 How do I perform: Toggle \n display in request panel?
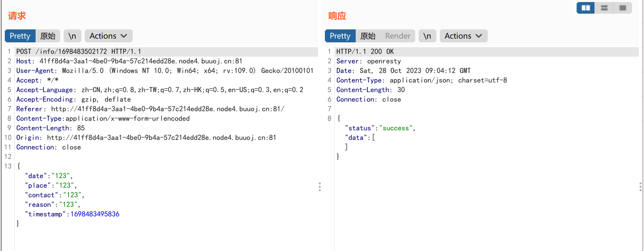pyautogui.click(x=72, y=36)
